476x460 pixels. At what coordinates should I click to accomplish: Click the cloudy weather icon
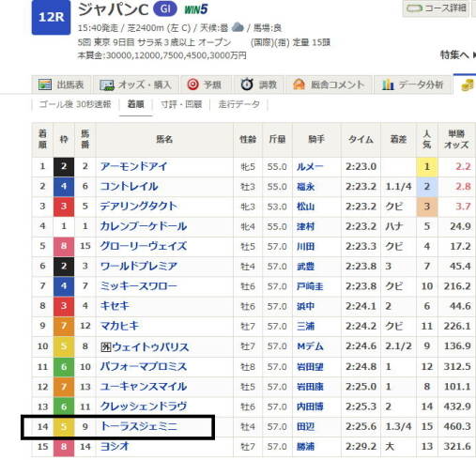pyautogui.click(x=238, y=27)
